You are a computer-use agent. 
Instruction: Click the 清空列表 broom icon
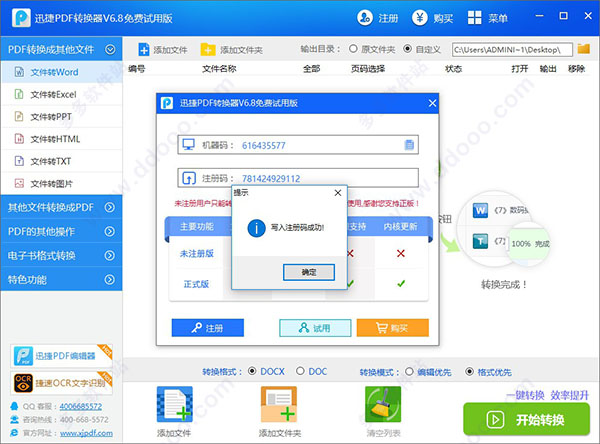coord(383,404)
